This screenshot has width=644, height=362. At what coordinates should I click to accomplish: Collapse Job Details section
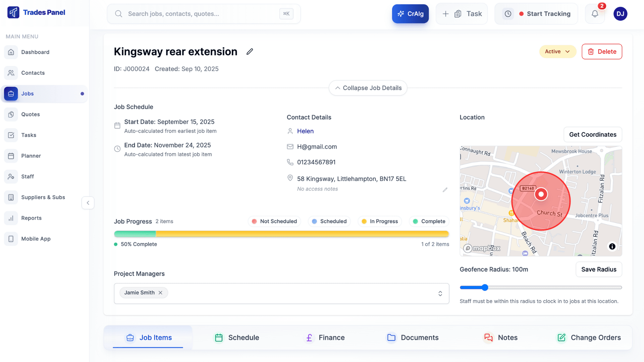(368, 88)
